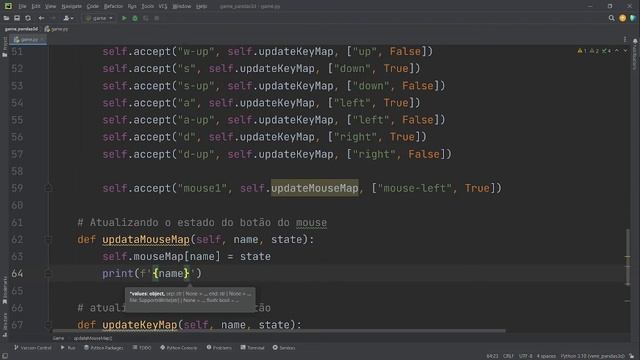Click Python 3.10 interpreter selector in status bar
This screenshot has width=640, height=360.
tap(593, 356)
